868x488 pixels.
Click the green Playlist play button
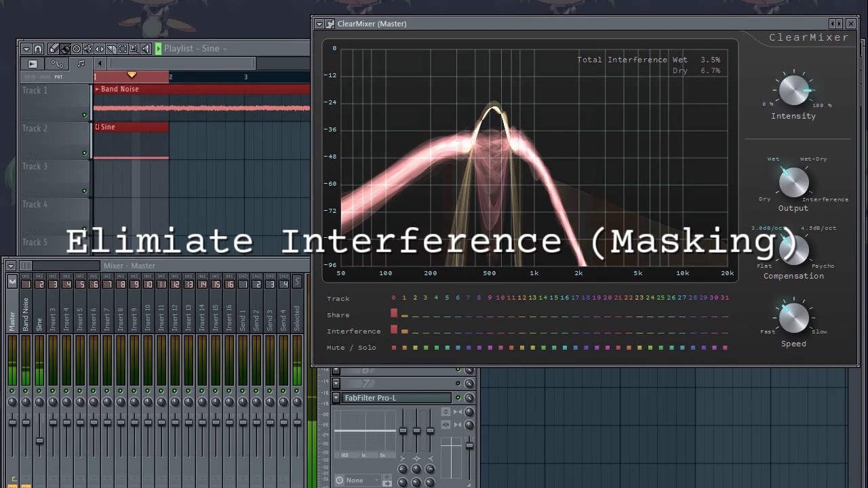coord(158,49)
